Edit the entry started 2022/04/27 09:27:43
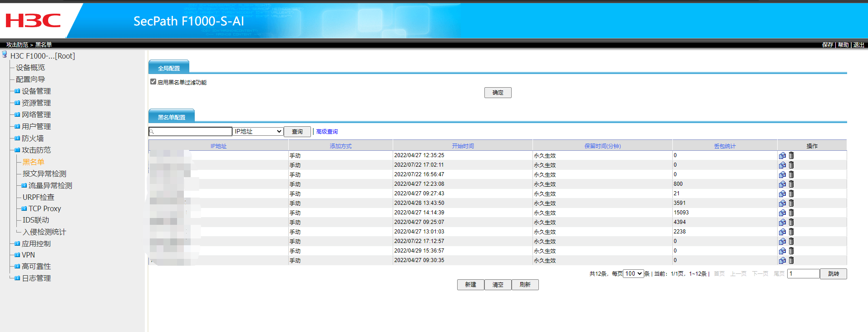The height and width of the screenshot is (332, 868). point(782,194)
